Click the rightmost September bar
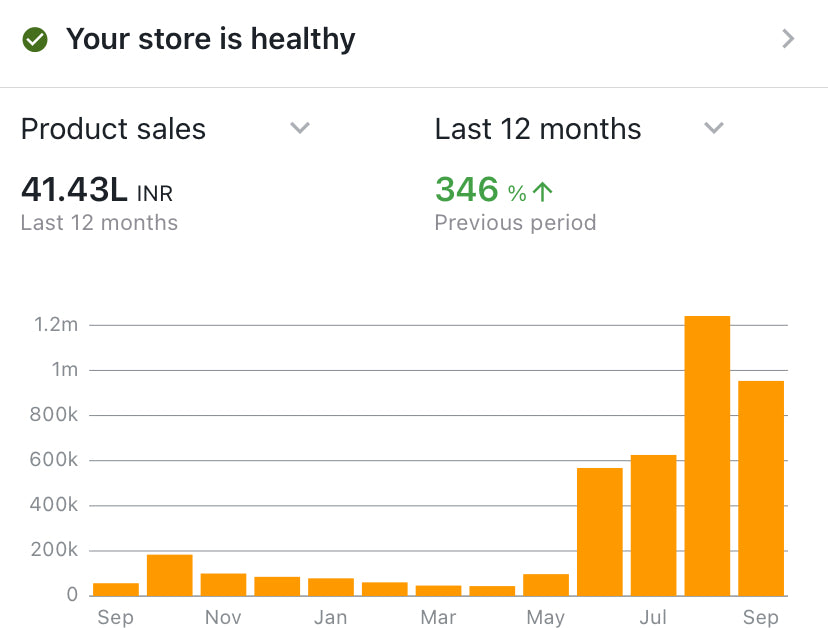 point(761,488)
